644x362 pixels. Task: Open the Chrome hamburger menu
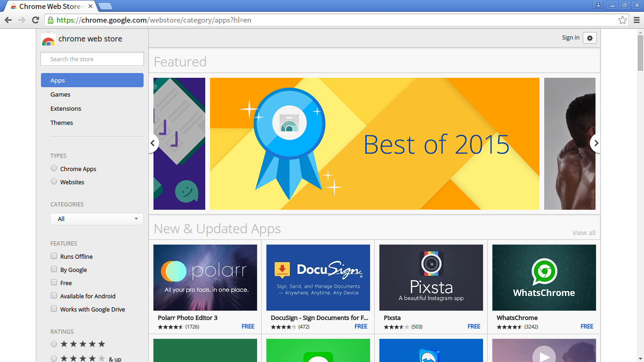point(636,20)
